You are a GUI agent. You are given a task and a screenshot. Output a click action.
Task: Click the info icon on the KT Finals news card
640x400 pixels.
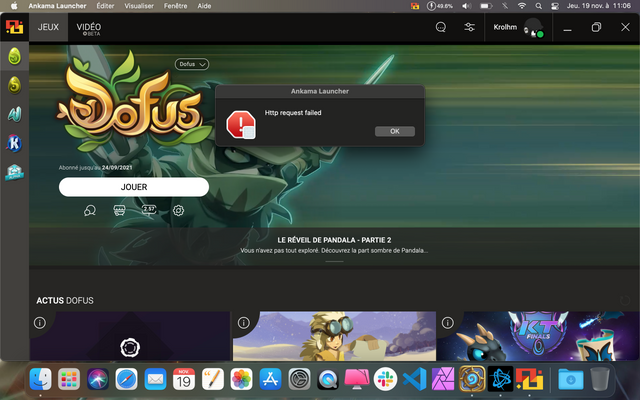coord(447,323)
